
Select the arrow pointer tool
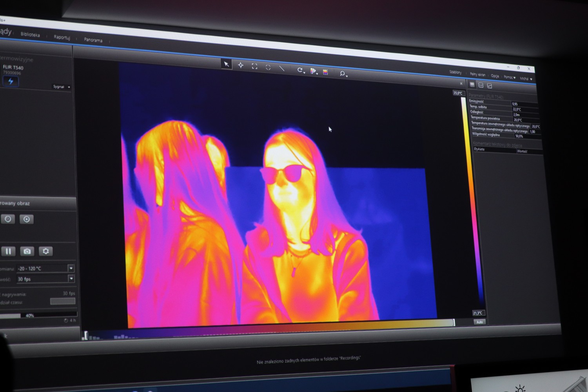[x=226, y=64]
